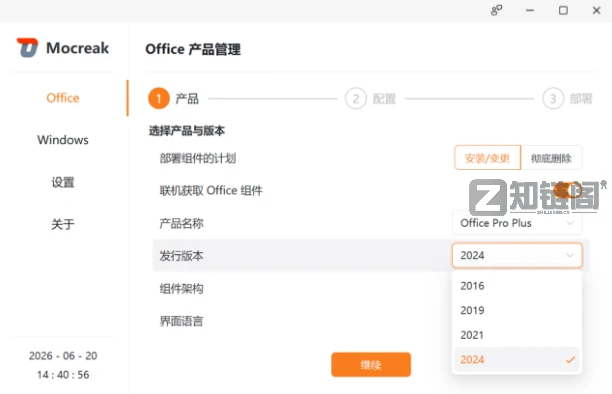Collapse the 发行版本 2024 dropdown
The image size is (612, 394).
click(517, 255)
